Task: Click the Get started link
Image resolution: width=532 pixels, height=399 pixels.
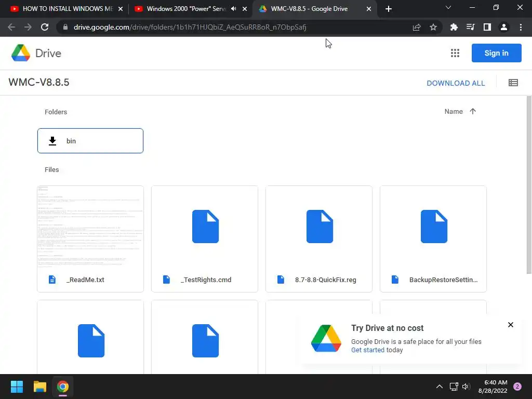Action: point(368,350)
